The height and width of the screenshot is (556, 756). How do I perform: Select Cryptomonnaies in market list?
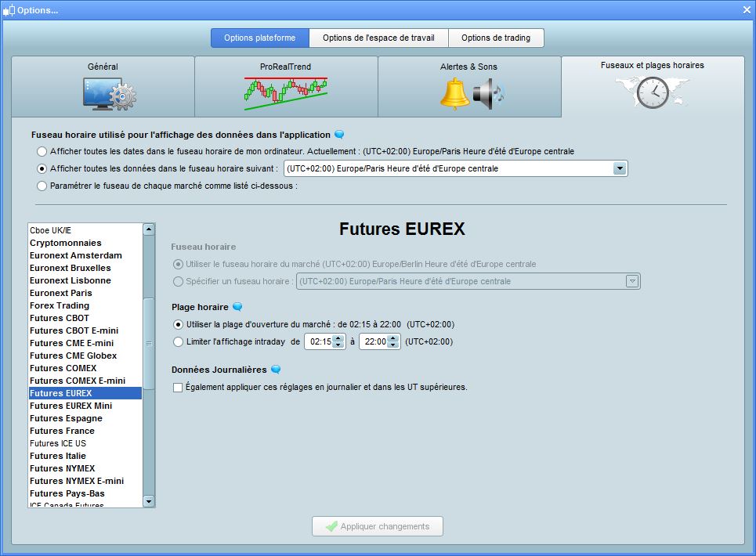point(85,243)
